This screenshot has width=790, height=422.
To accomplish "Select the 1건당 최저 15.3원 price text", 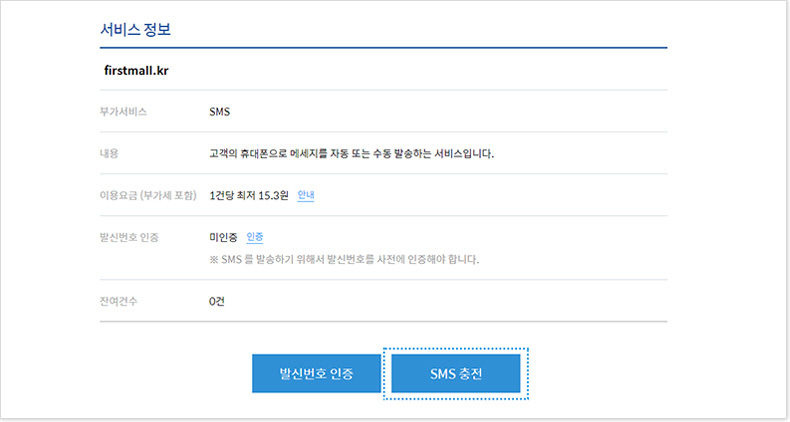I will (x=249, y=195).
